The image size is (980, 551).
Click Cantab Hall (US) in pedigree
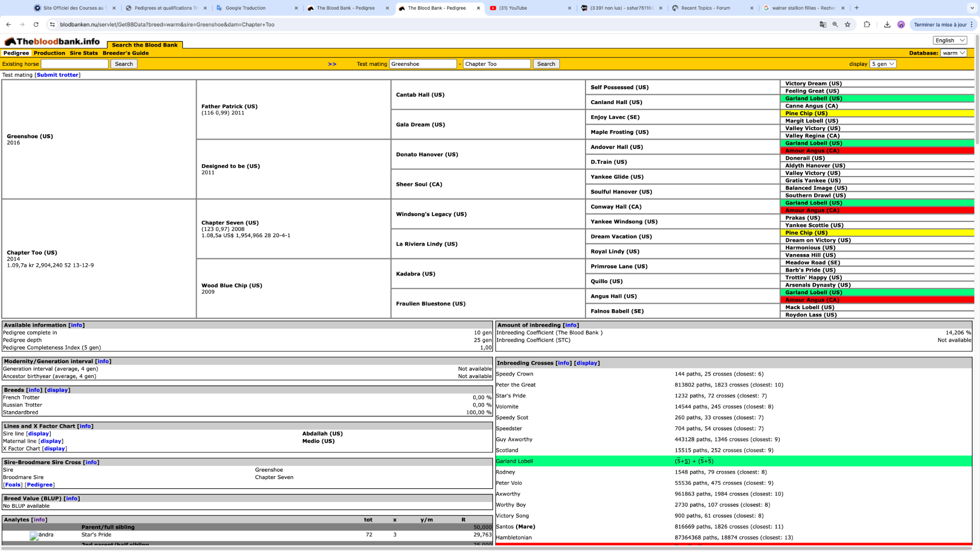point(420,95)
